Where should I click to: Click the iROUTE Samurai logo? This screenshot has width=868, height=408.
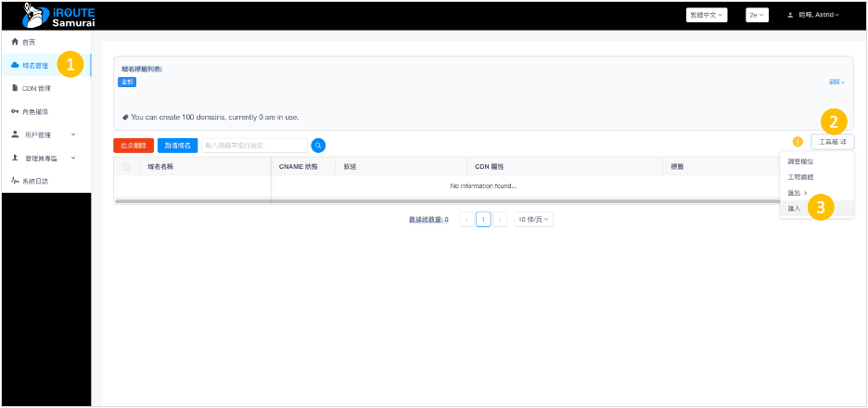[57, 16]
